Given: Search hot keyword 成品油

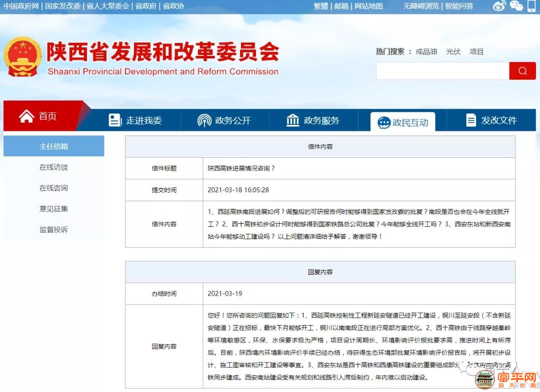Looking at the screenshot, I should (426, 51).
